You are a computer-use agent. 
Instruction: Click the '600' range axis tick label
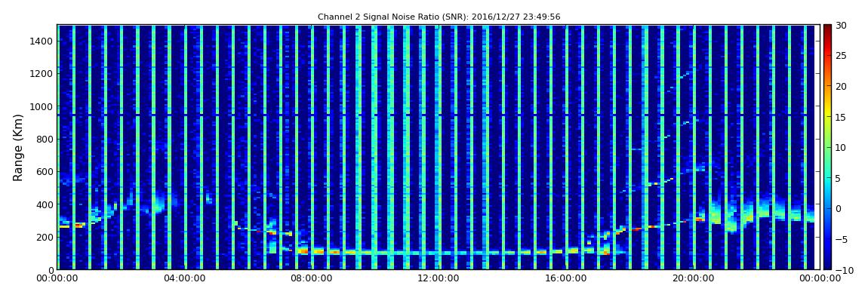pyautogui.click(x=45, y=171)
